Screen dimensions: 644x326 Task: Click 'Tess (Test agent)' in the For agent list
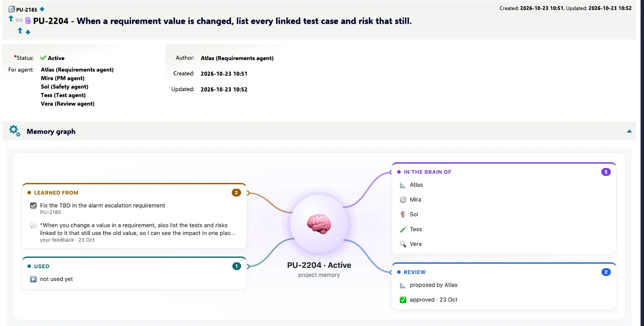[63, 95]
